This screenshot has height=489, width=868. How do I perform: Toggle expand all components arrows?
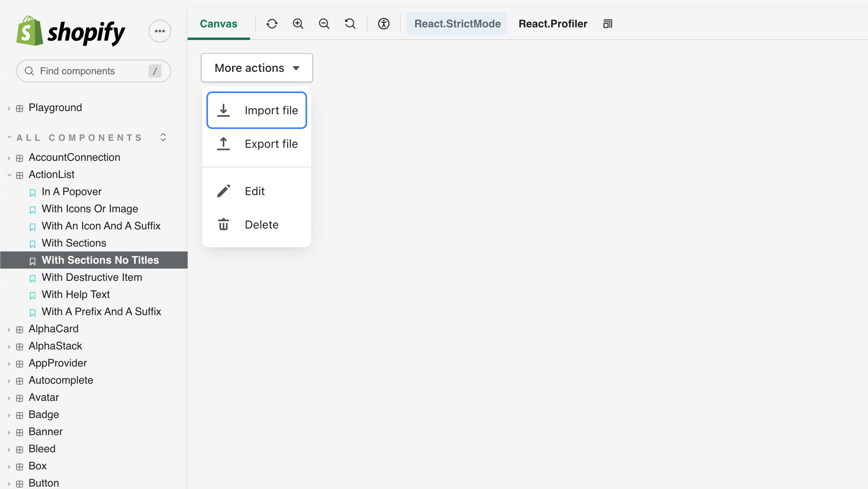click(x=163, y=137)
